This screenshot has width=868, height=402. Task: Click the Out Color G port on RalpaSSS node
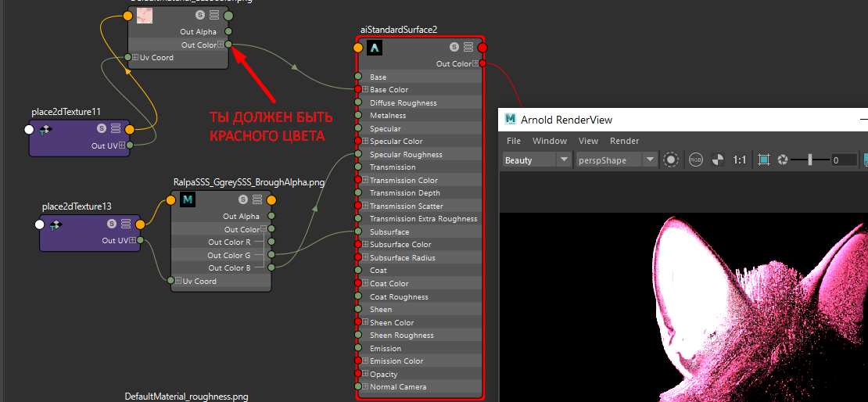tap(271, 255)
